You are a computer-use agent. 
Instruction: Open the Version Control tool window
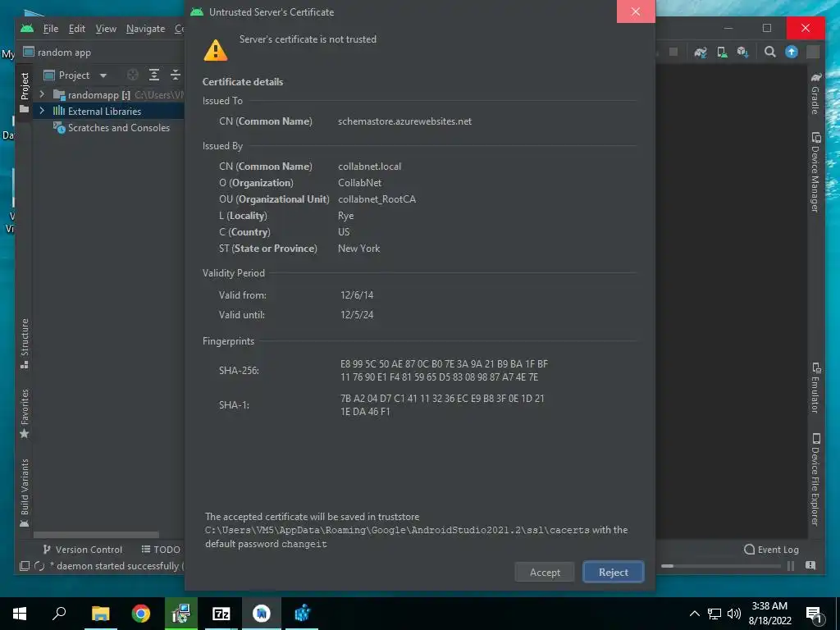tap(83, 549)
